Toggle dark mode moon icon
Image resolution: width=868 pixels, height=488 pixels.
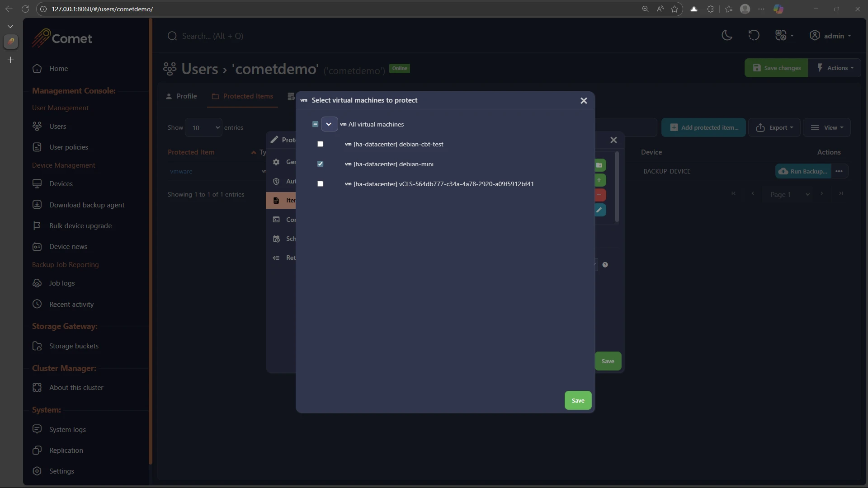click(x=726, y=36)
